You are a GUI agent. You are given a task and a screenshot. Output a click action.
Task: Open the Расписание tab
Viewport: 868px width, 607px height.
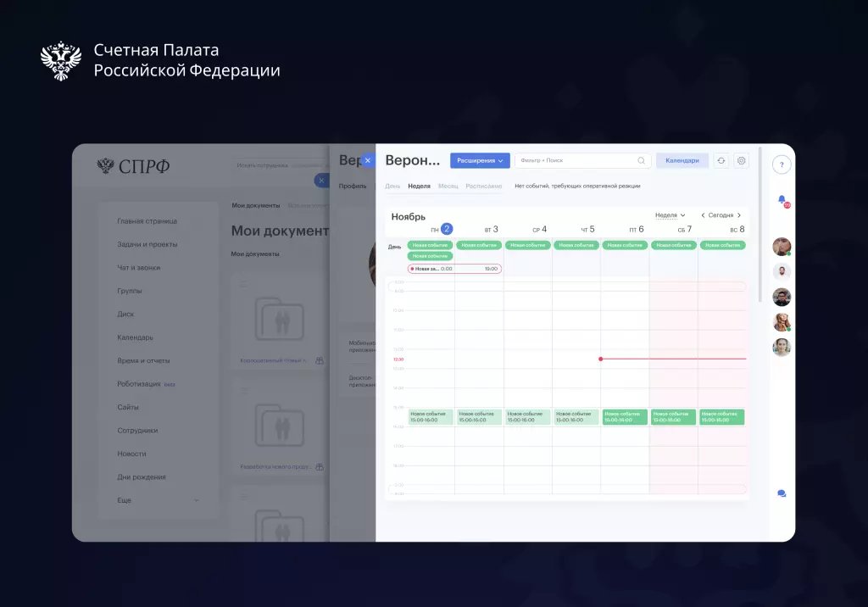(x=483, y=187)
